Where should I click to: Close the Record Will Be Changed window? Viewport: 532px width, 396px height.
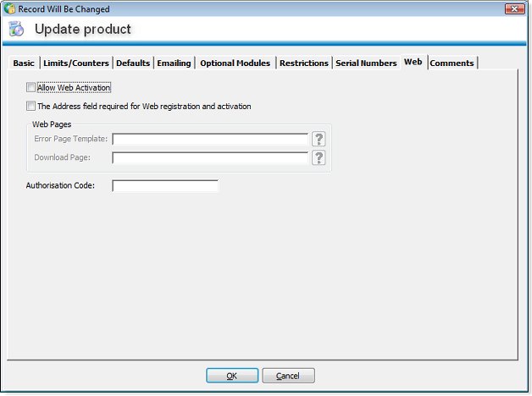click(x=513, y=8)
